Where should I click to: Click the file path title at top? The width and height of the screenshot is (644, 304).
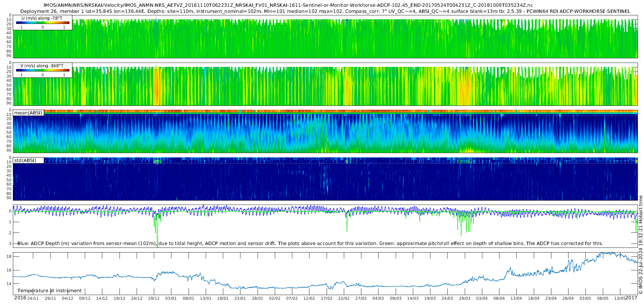[288, 5]
